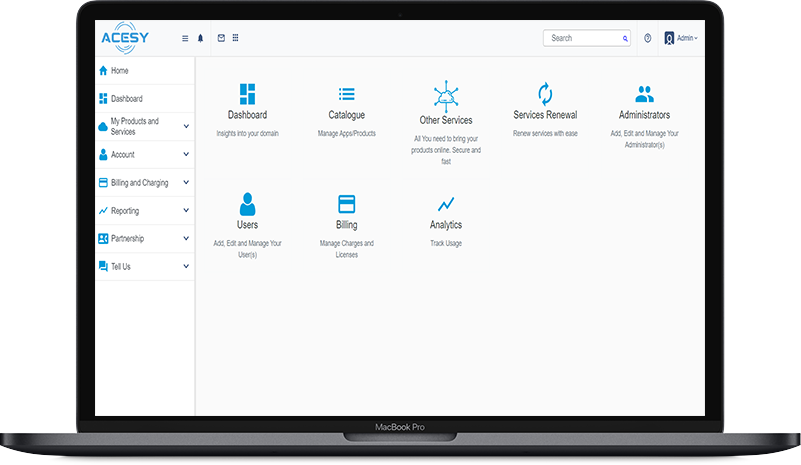Click the ACESY logo

point(125,38)
